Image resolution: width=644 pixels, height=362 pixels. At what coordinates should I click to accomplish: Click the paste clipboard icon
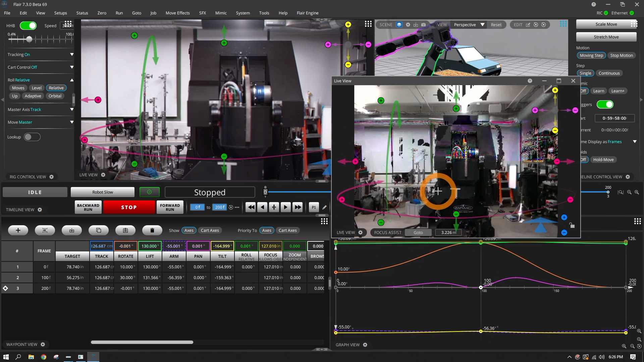(x=125, y=230)
